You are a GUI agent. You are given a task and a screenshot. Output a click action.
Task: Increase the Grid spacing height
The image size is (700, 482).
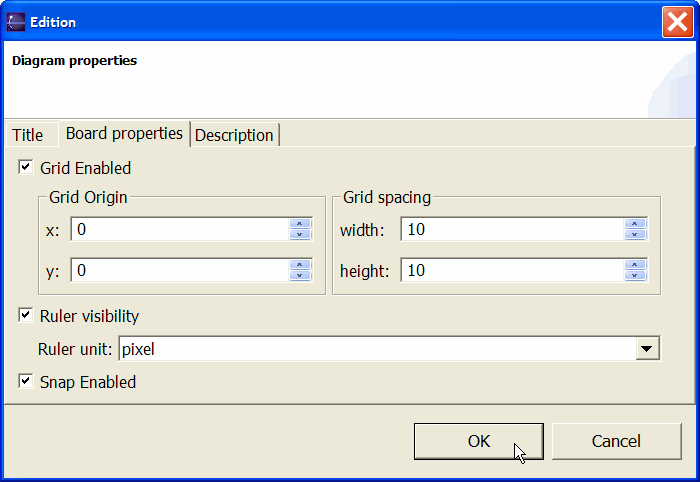coord(635,264)
